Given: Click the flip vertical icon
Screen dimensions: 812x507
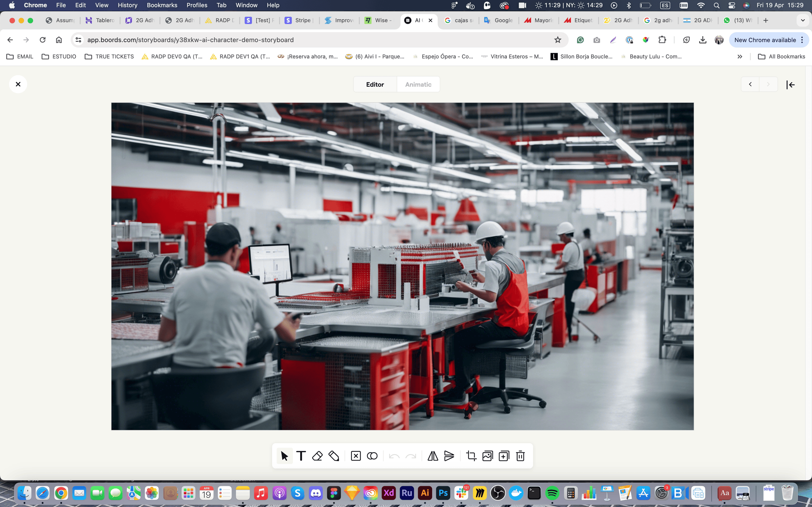Looking at the screenshot, I should pos(449,456).
